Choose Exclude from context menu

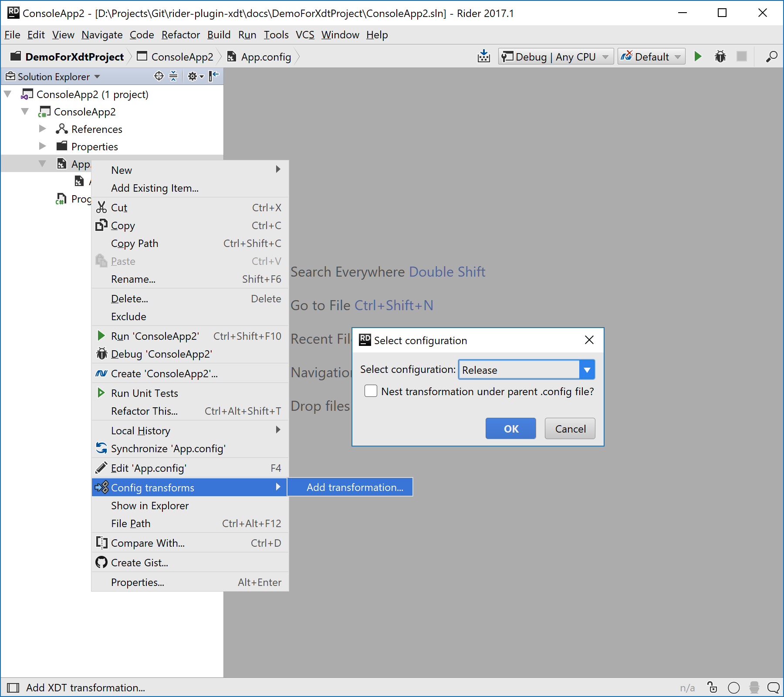coord(190,317)
